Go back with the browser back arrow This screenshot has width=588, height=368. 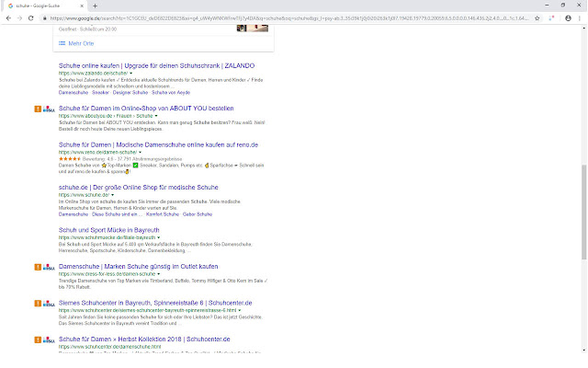[x=8, y=18]
